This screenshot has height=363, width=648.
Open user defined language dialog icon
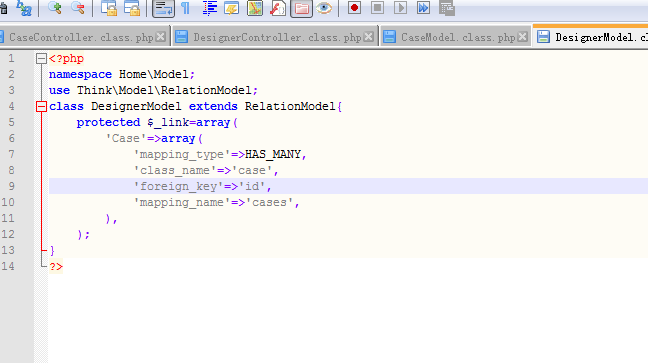(232, 8)
